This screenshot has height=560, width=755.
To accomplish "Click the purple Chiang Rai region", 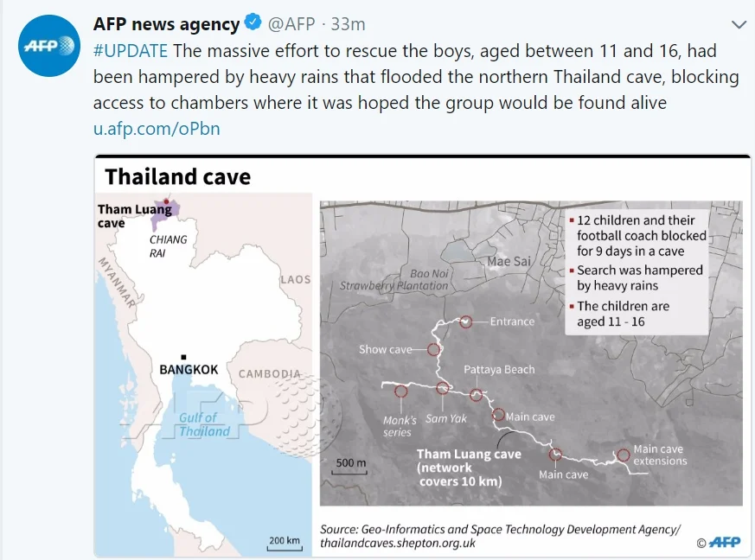I will click(x=163, y=213).
